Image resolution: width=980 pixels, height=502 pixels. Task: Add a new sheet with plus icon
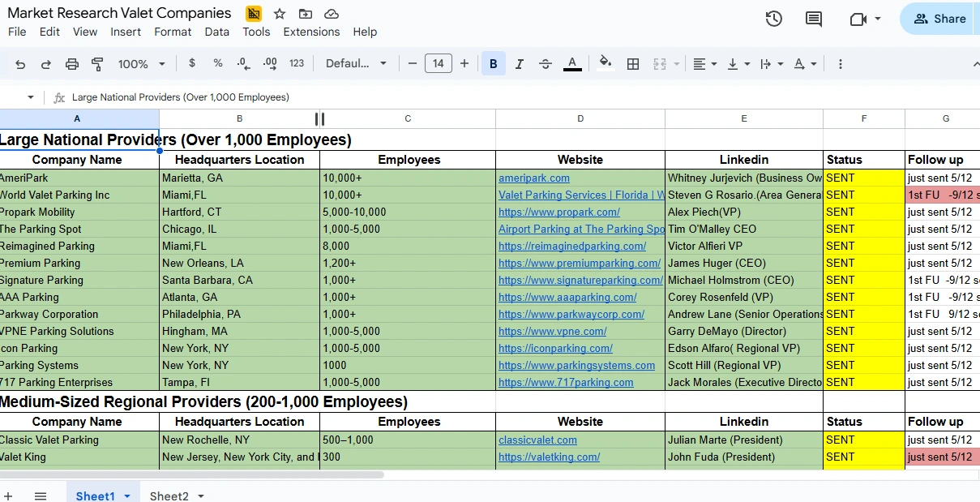(x=8, y=496)
